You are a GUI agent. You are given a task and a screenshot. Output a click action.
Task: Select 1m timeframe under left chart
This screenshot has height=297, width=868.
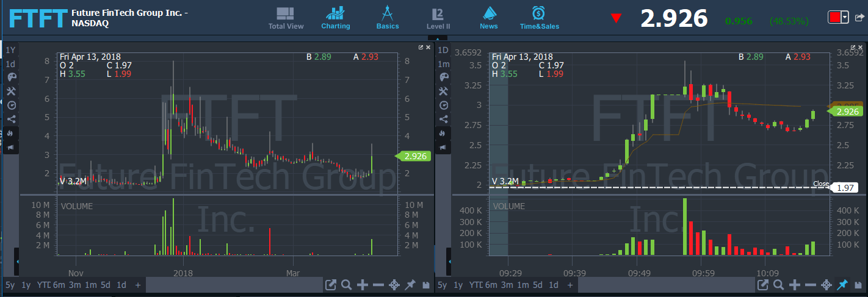tap(90, 285)
